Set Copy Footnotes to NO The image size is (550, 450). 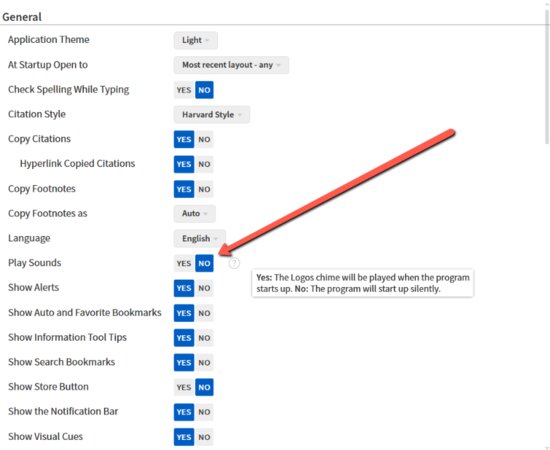click(204, 189)
